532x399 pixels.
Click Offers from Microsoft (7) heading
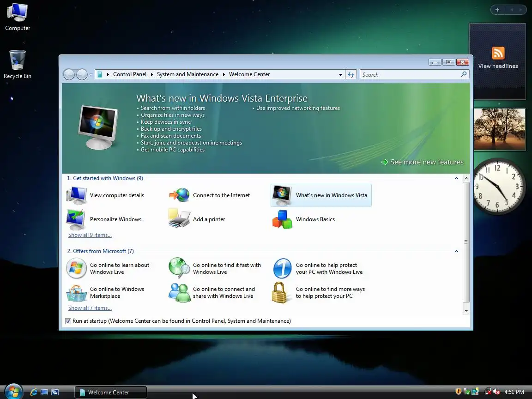(100, 251)
